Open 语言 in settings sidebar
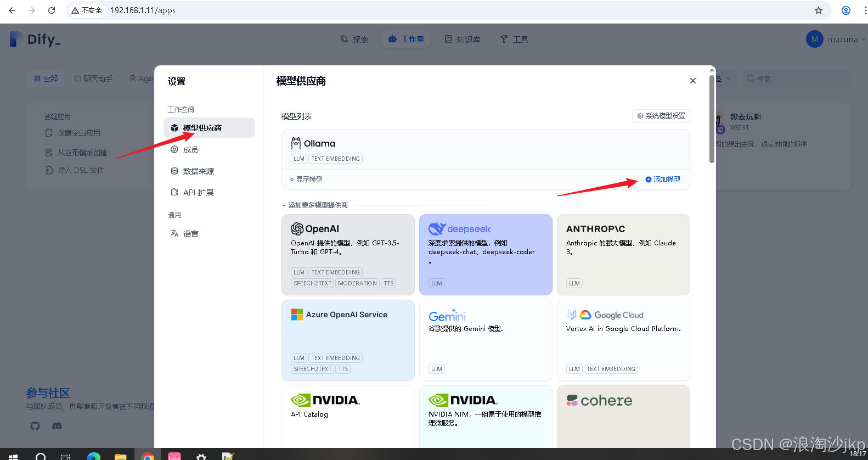 pos(209,233)
